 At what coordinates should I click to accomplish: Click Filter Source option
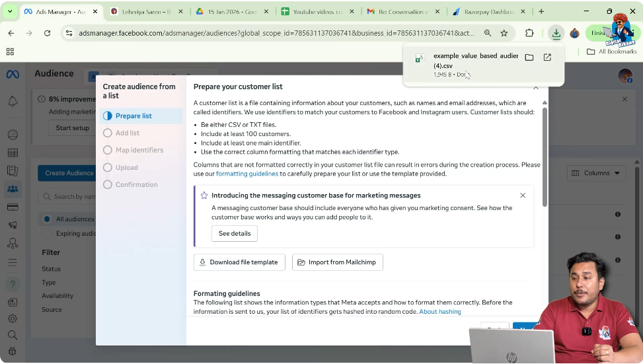click(x=52, y=309)
